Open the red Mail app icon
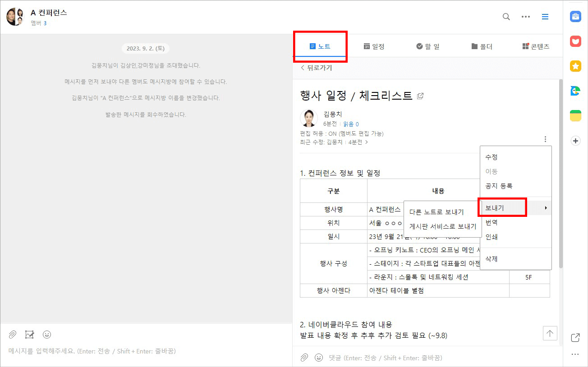 tap(575, 41)
